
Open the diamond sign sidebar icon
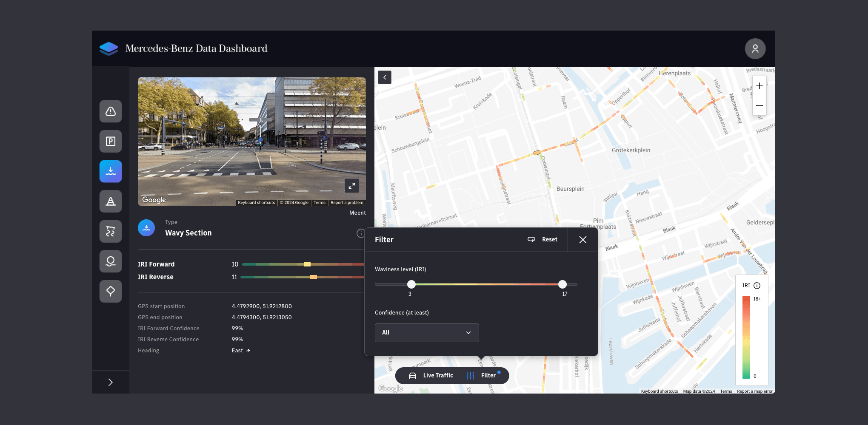[111, 291]
